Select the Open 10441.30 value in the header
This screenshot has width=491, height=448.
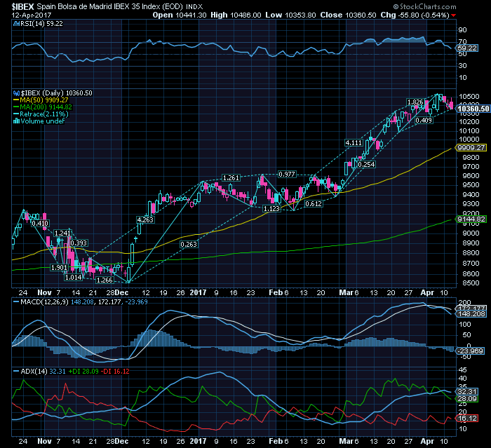tap(180, 15)
